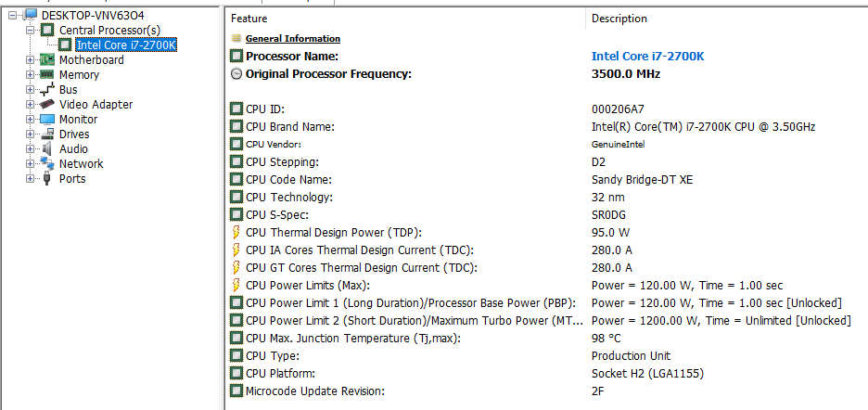
Task: Collapse the Central Processor(s) node
Action: point(30,30)
